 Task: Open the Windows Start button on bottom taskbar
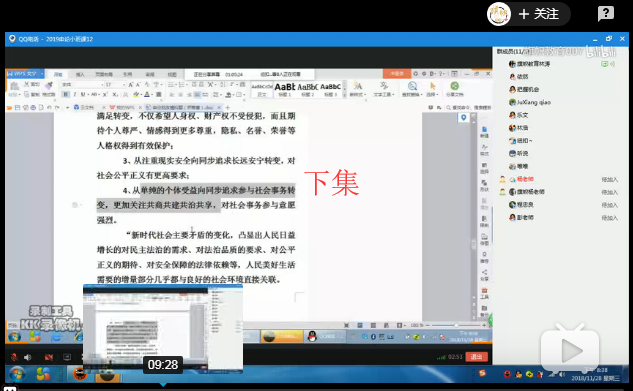point(17,374)
